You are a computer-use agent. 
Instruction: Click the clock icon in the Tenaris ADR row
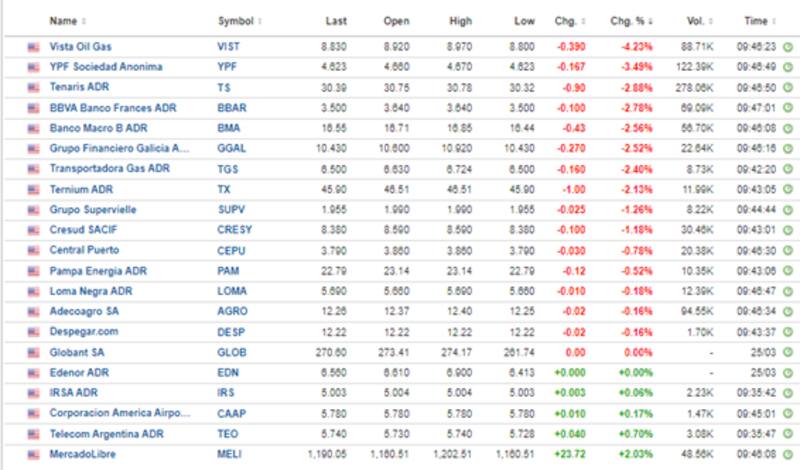tap(786, 88)
